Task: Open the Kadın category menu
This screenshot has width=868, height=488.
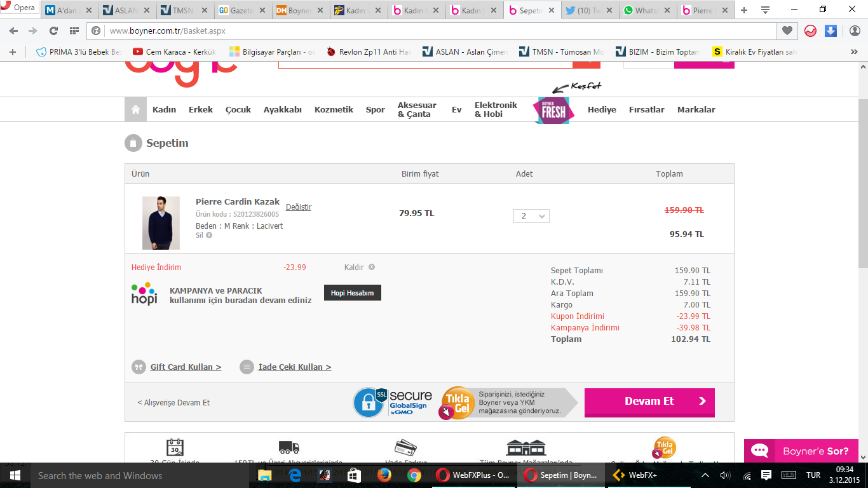Action: click(164, 109)
